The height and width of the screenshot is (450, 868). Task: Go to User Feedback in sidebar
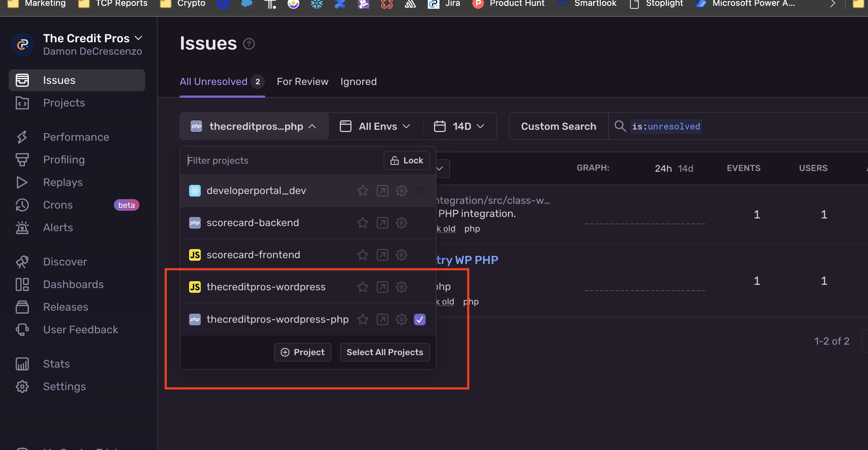[77, 330]
